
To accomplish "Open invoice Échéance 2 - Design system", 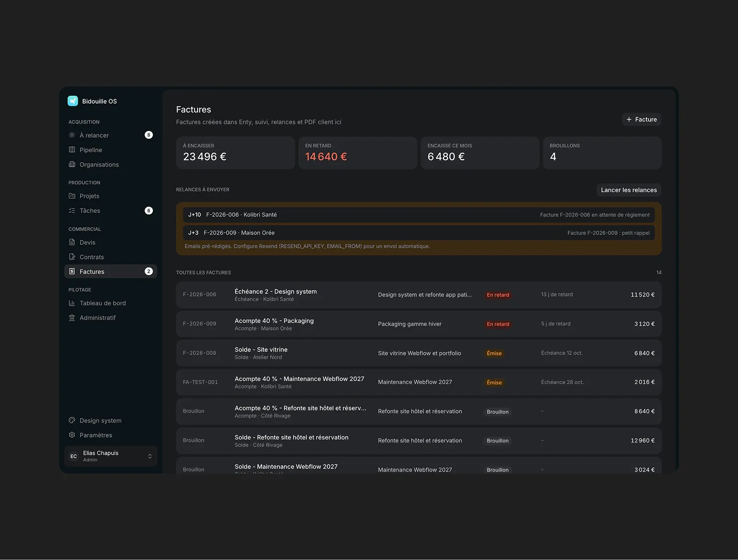I will [x=419, y=295].
